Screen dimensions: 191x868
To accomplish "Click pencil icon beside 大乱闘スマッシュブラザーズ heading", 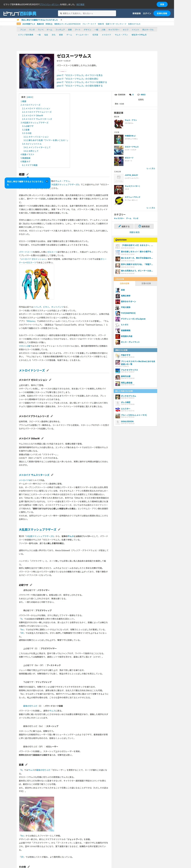I will click(x=59, y=529).
